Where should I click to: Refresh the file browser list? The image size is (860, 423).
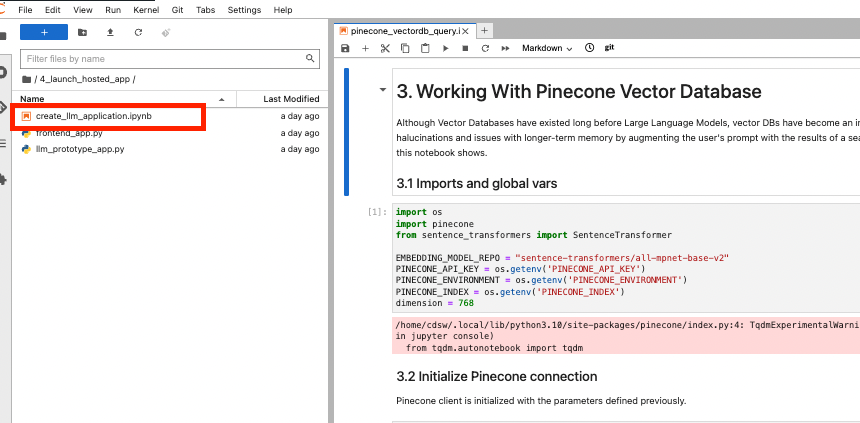tap(138, 32)
